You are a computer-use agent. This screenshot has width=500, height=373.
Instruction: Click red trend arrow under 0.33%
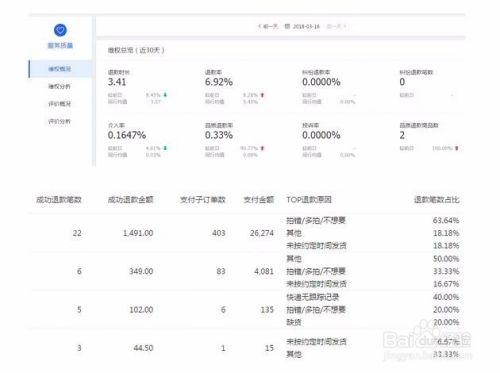[262, 148]
